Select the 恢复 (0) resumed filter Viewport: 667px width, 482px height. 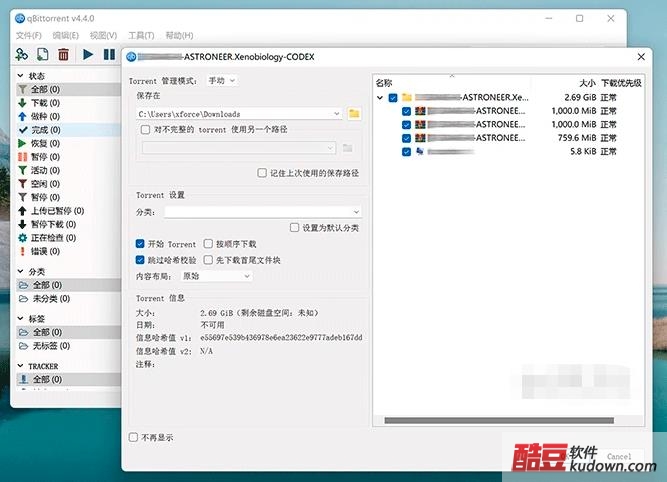pyautogui.click(x=45, y=143)
